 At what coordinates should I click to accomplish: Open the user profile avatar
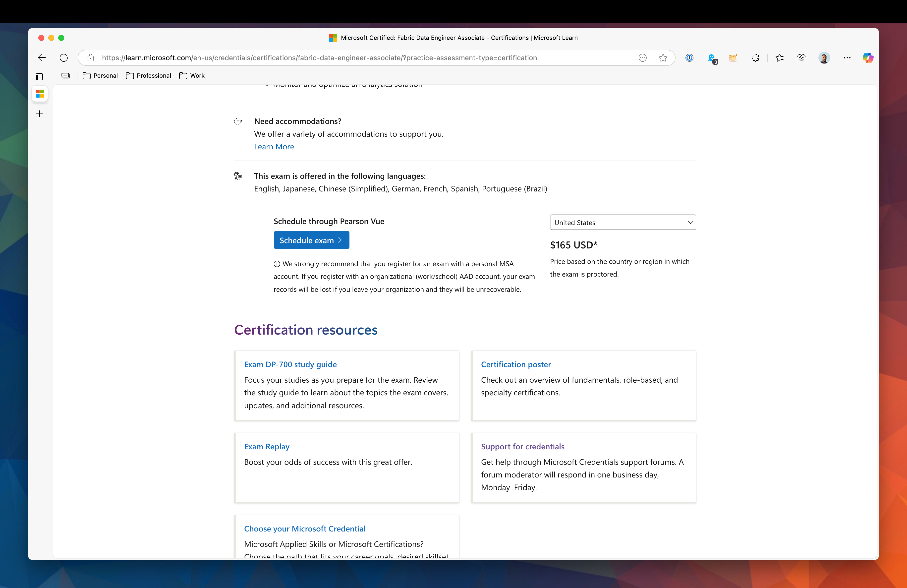coord(824,58)
